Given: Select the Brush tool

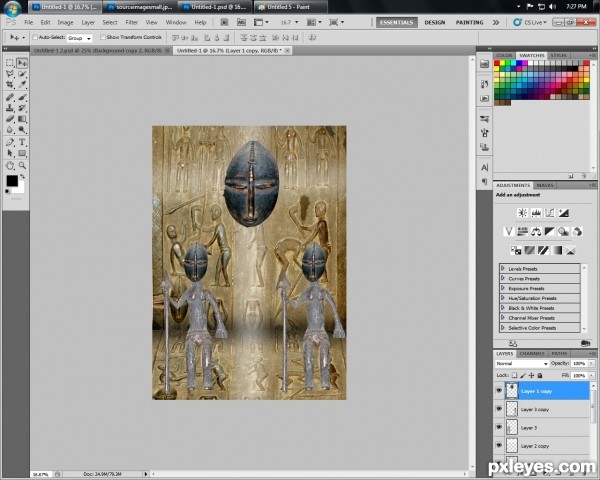Looking at the screenshot, I should pyautogui.click(x=22, y=97).
